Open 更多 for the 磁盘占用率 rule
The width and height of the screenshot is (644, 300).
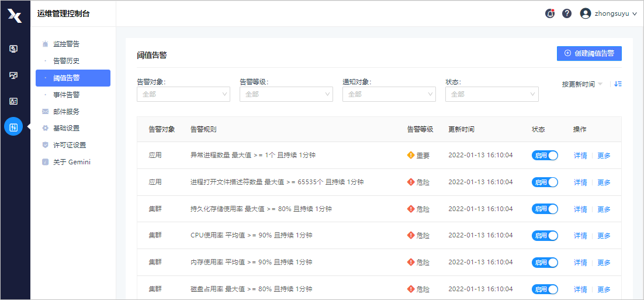604,289
